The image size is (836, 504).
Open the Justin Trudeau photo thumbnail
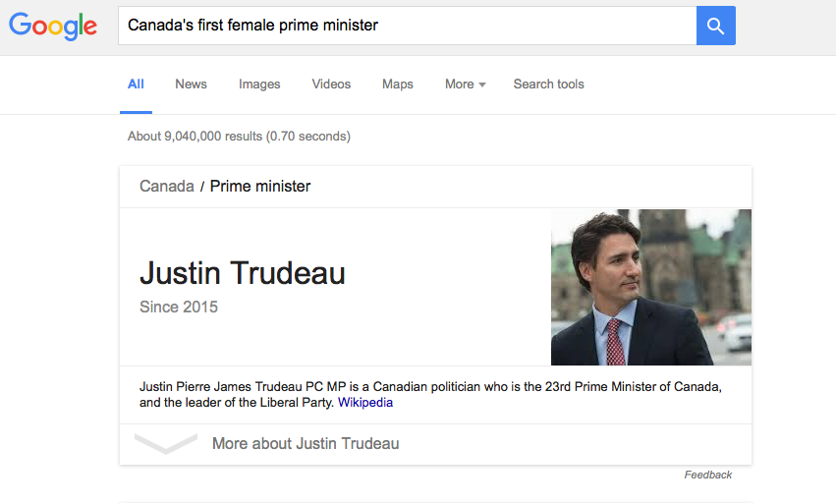(651, 287)
